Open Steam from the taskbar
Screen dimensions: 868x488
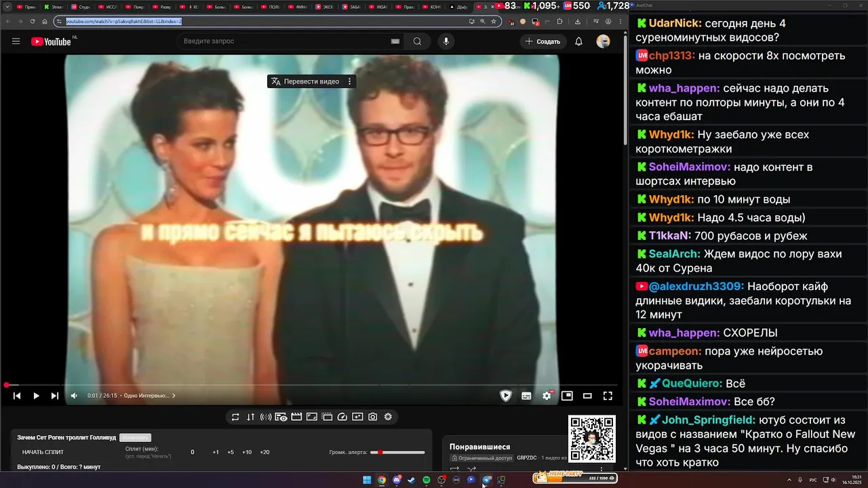(x=412, y=480)
